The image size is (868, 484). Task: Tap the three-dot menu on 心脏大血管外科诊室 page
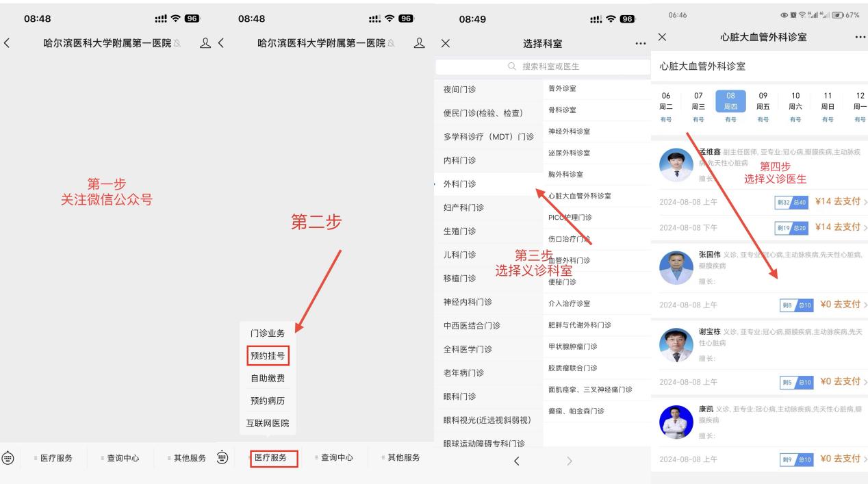[859, 37]
